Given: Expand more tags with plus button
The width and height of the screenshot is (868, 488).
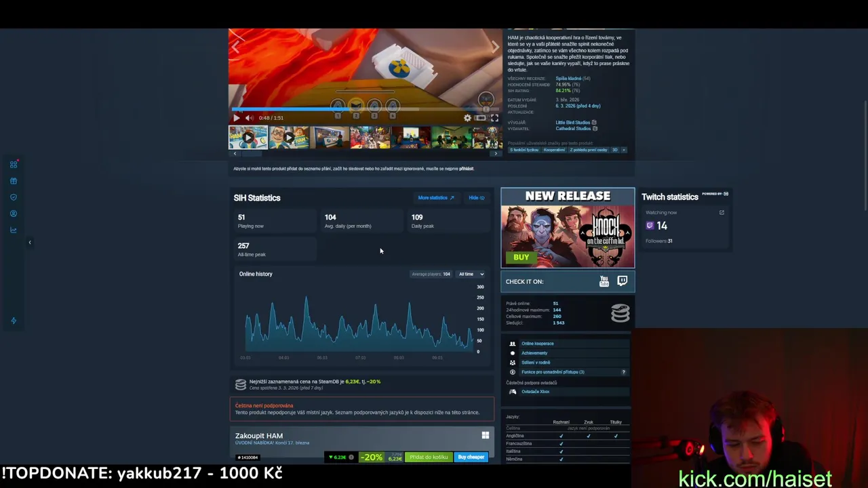Looking at the screenshot, I should (624, 150).
